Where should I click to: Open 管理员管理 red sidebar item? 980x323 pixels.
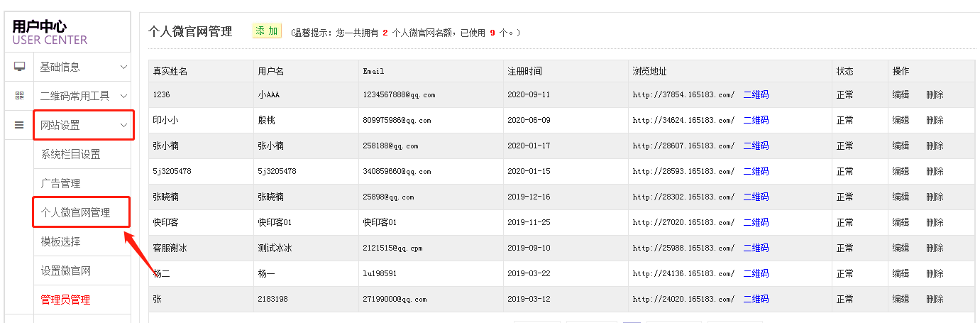(65, 300)
